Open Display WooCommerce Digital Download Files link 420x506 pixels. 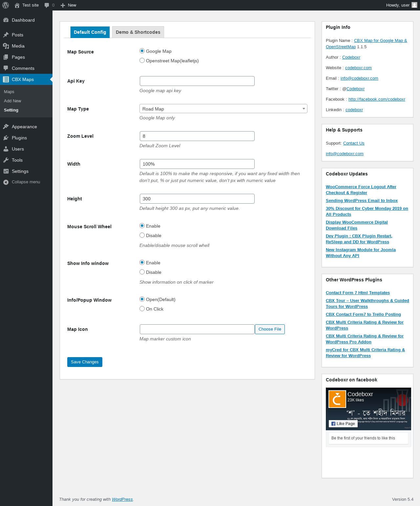357,225
